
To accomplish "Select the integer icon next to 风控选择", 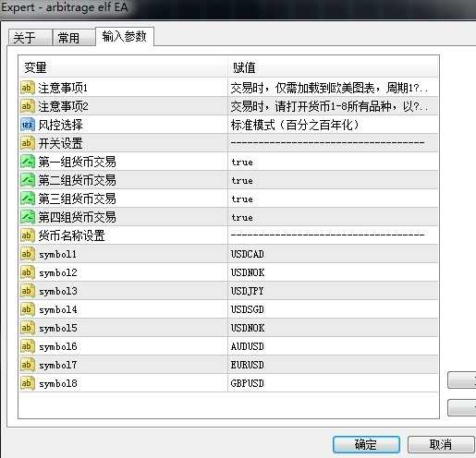I will [27, 125].
